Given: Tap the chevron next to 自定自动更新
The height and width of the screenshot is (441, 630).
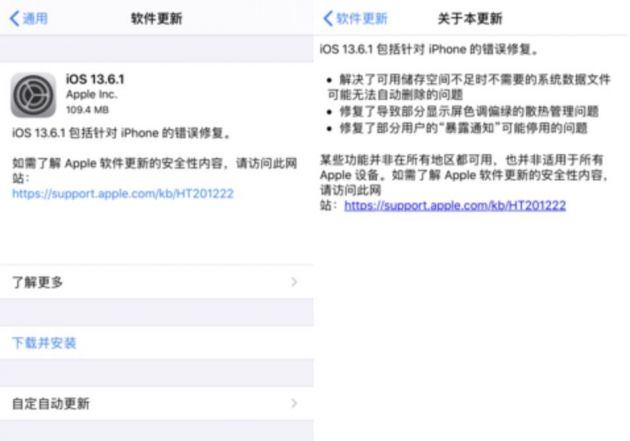Looking at the screenshot, I should click(x=294, y=403).
